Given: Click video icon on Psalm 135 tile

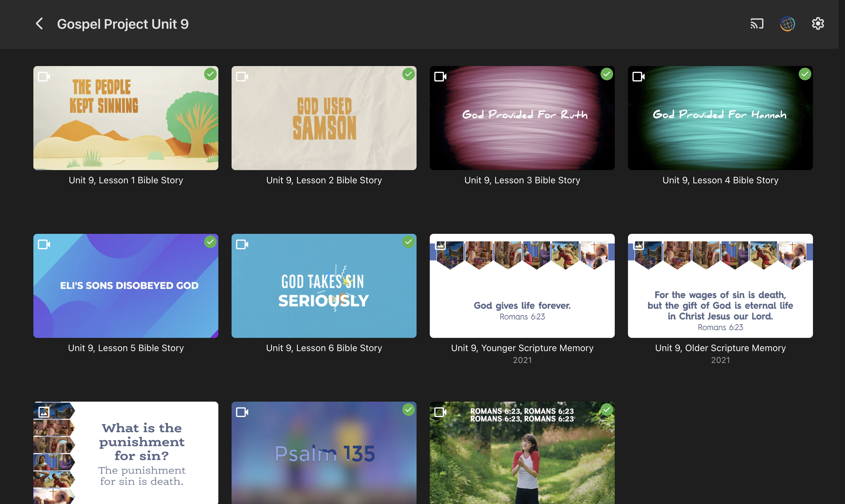Looking at the screenshot, I should click(x=242, y=412).
